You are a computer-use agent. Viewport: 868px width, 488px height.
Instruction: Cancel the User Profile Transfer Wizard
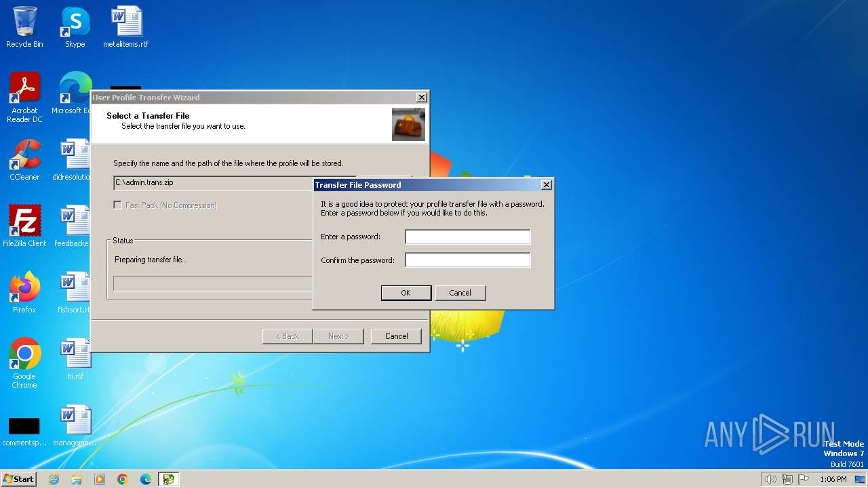(x=396, y=336)
